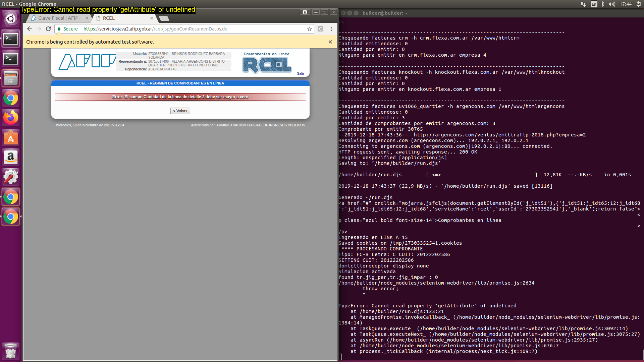
Task: Open the Trash icon in launcher
Action: pos(11,351)
